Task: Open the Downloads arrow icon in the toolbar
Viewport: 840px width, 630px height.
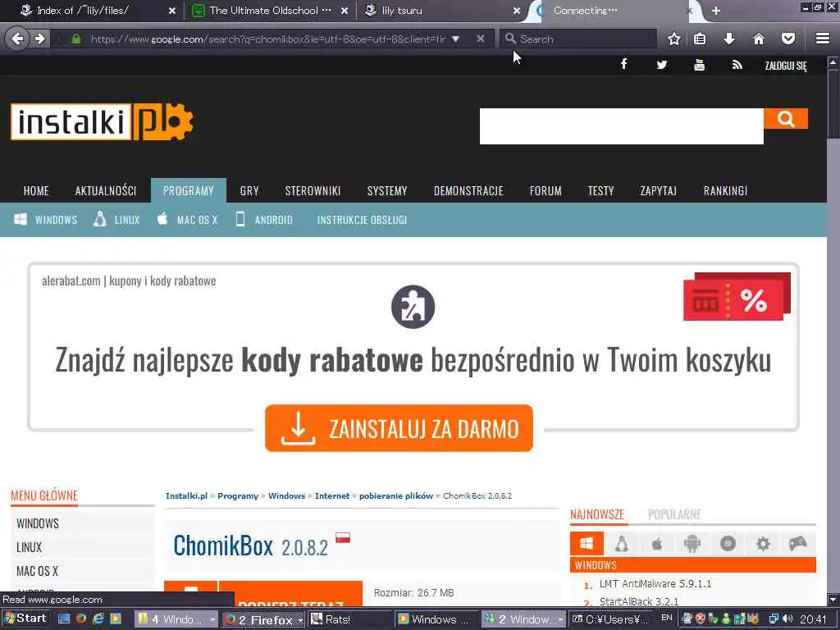Action: click(x=729, y=39)
